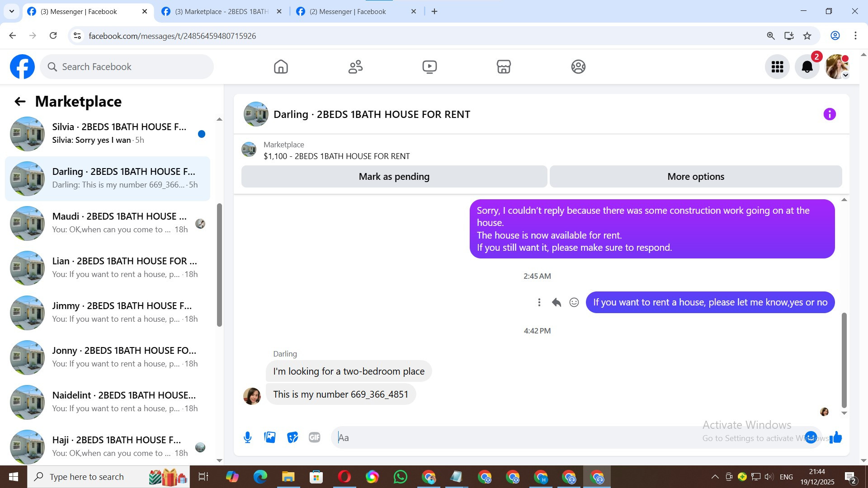This screenshot has height=488, width=868.
Task: Attach a photo with image icon
Action: tap(270, 437)
